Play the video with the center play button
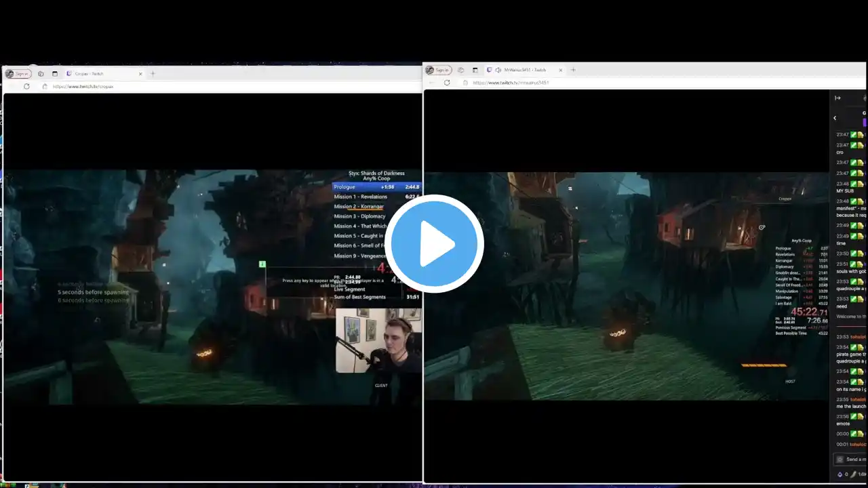The height and width of the screenshot is (488, 868). 434,244
